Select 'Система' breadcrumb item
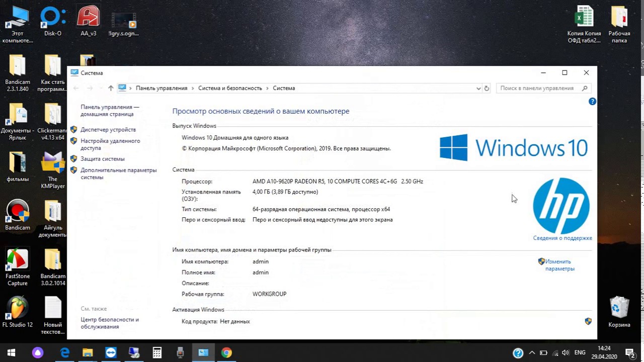 click(284, 88)
